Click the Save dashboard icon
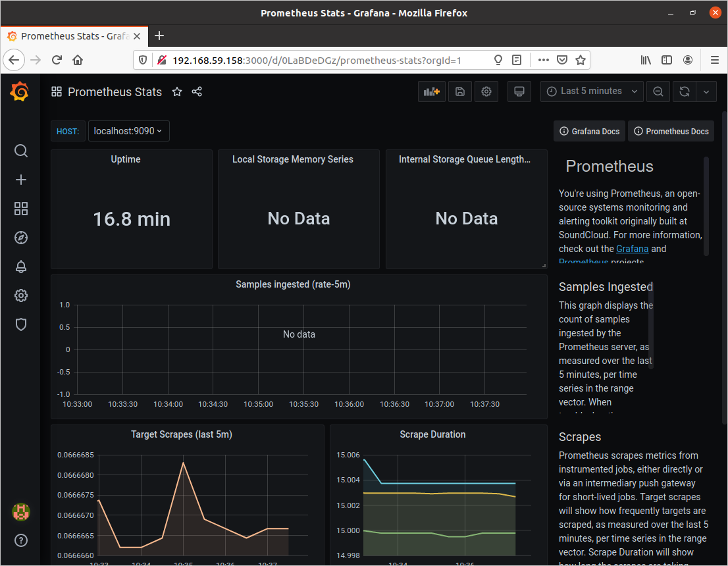The image size is (728, 566). [460, 91]
